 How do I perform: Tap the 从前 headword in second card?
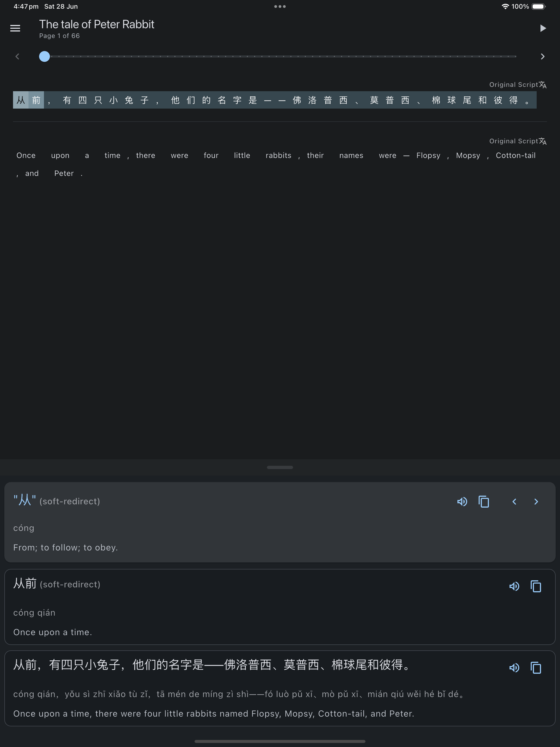tap(25, 583)
